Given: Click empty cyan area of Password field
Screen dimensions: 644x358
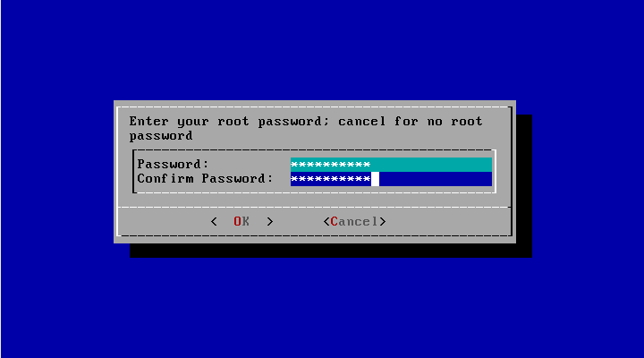Looking at the screenshot, I should [431, 165].
